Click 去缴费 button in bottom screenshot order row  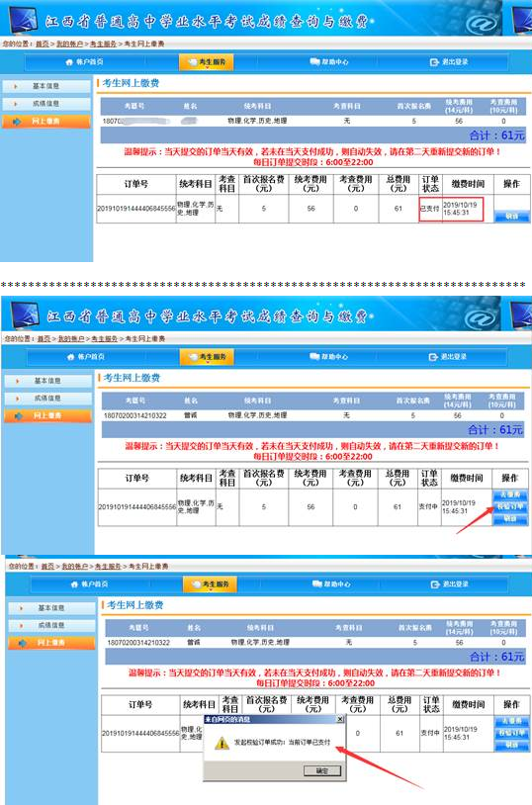511,721
